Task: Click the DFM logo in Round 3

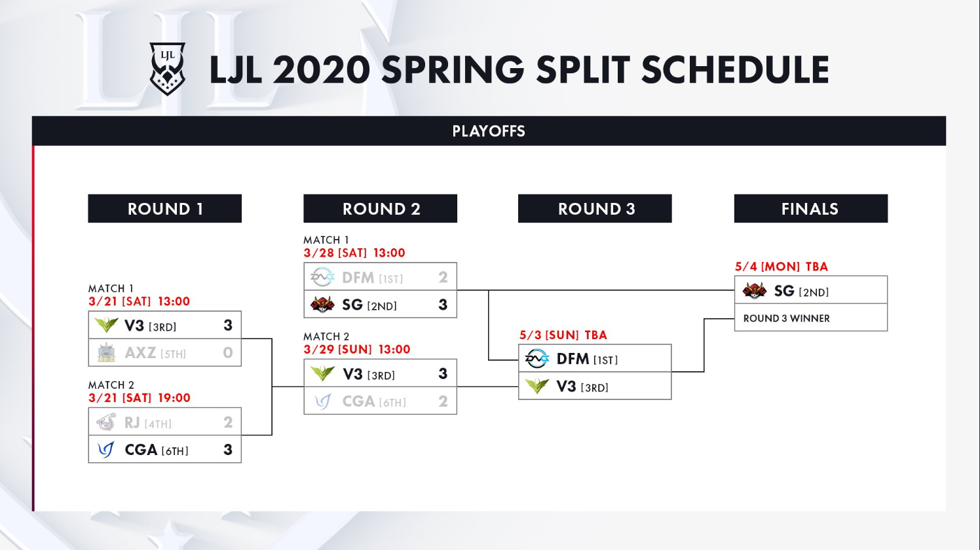Action: click(x=537, y=359)
